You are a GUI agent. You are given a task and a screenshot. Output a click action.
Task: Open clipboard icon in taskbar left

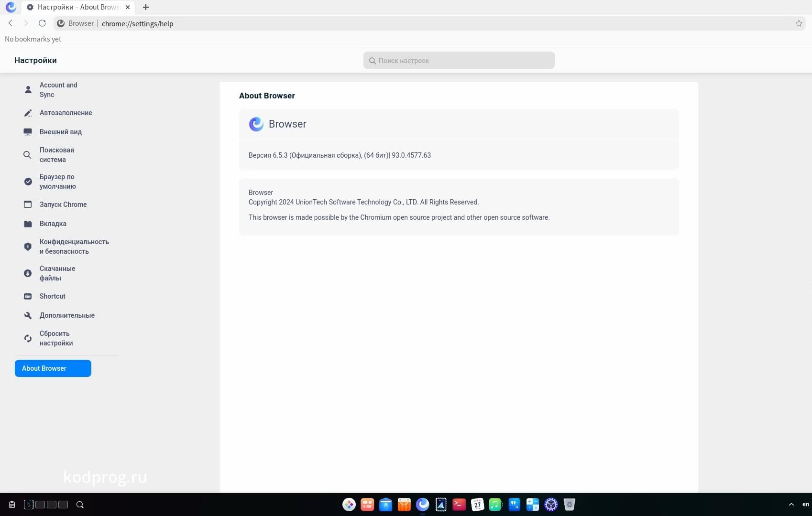point(12,505)
